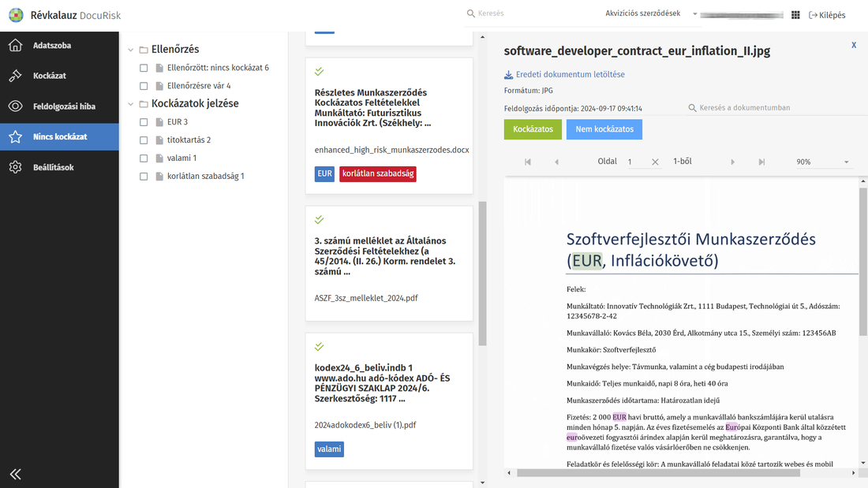
Task: Select the Feldolgozási hiba eye icon
Action: [15, 106]
